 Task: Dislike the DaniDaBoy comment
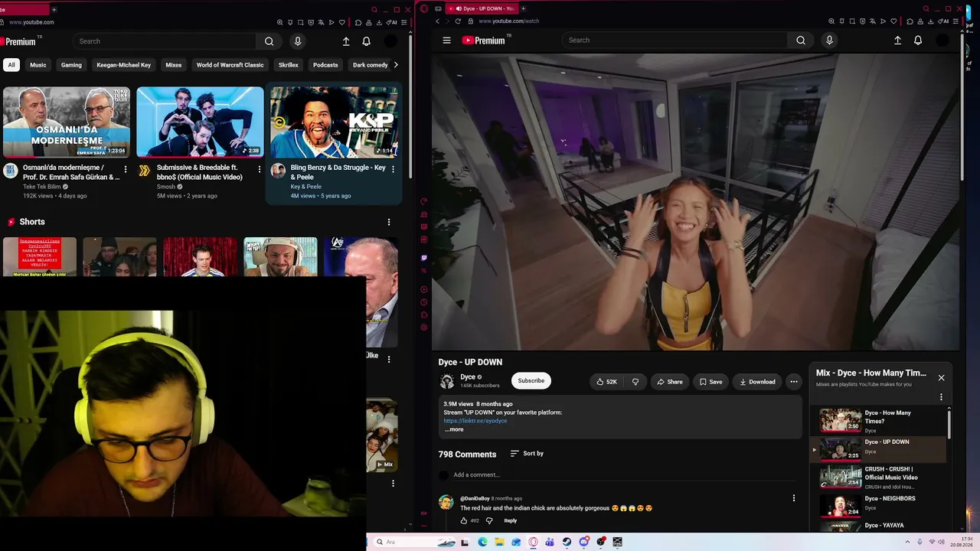pos(489,520)
